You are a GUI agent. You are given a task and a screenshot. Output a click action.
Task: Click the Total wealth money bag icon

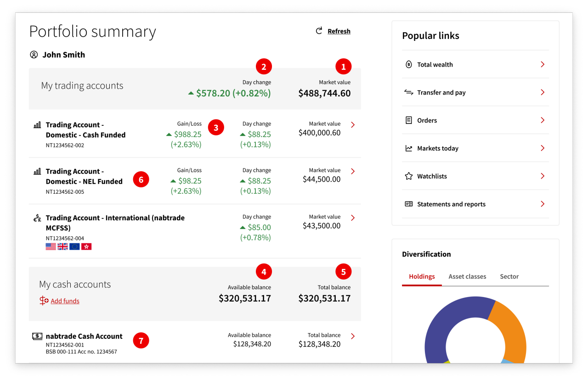click(x=408, y=64)
